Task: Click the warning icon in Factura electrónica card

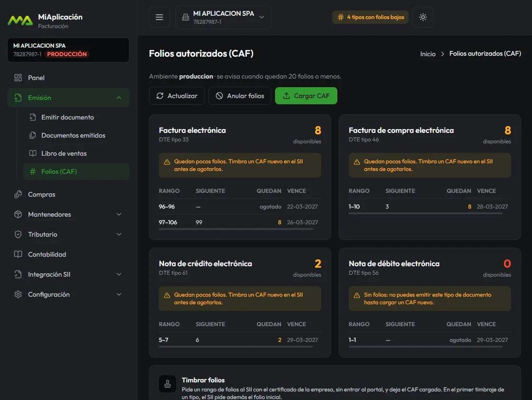Action: 167,162
